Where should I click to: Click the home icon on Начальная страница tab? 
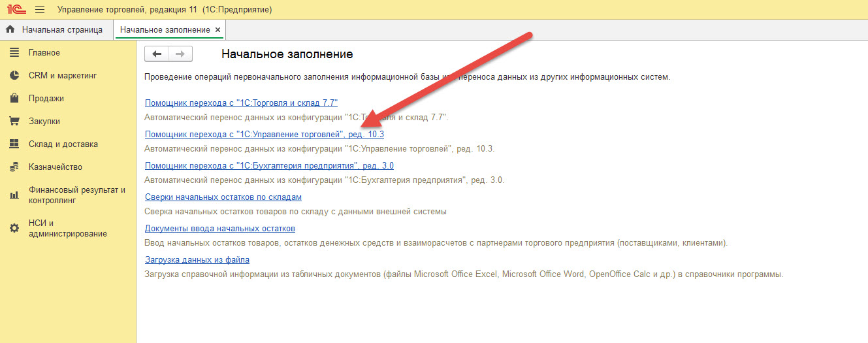click(10, 29)
